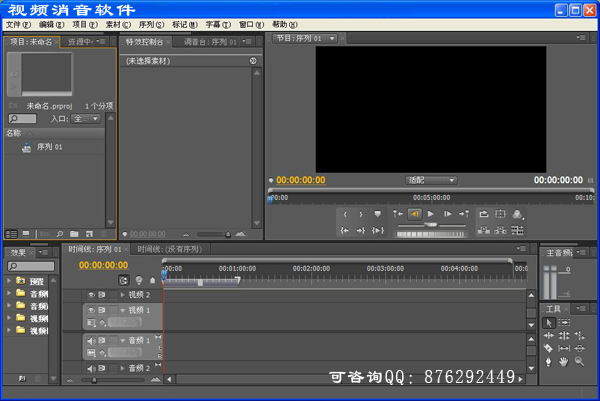The width and height of the screenshot is (600, 401).
Task: Click Set Unnumbered Marker in program monitor
Action: pyautogui.click(x=378, y=214)
